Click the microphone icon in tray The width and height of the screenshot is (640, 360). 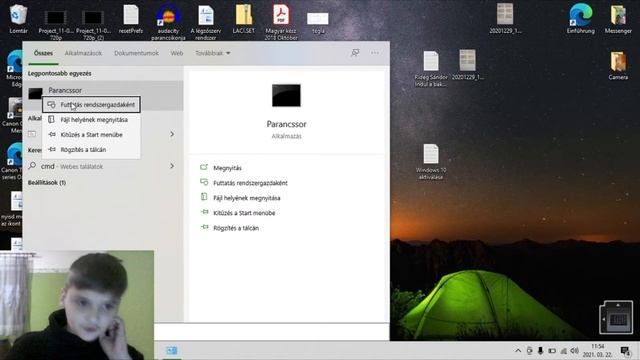(x=540, y=351)
